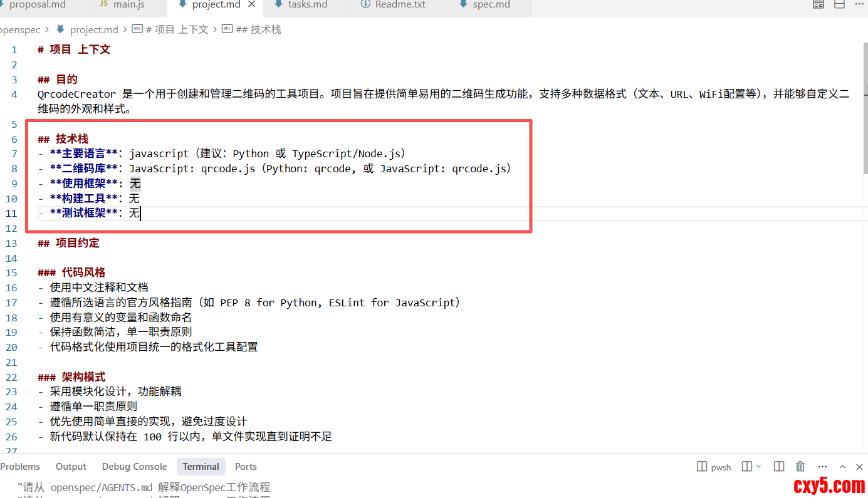
Task: Click the line mentioning PEP 8 and ESLint
Action: click(249, 303)
